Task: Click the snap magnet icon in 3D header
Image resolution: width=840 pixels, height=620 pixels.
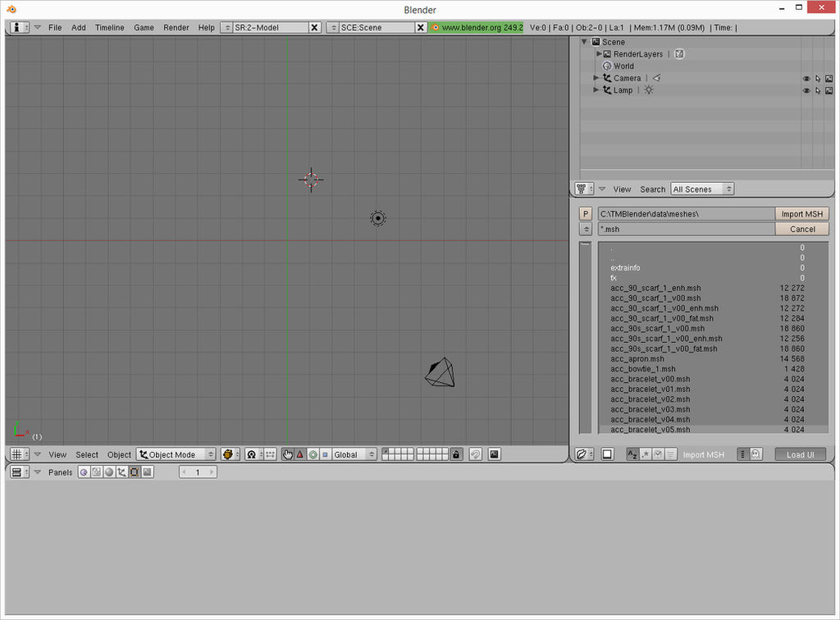Action: pos(475,454)
